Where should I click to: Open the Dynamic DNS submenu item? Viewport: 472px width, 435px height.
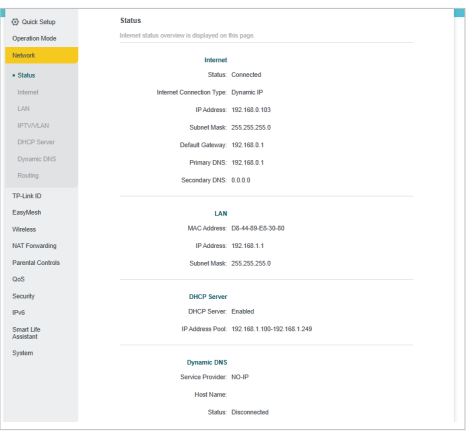click(x=36, y=159)
